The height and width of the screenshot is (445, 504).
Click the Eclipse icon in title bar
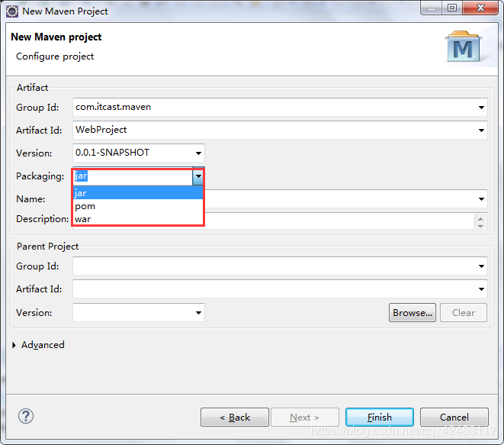(12, 11)
